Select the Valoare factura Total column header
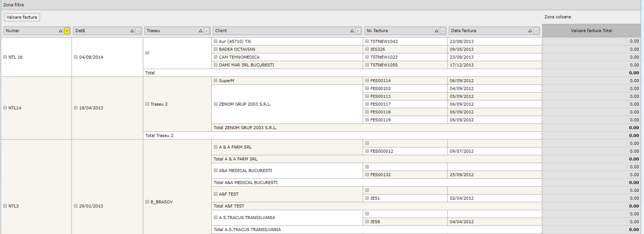Viewport: 644px width, 234px height. (591, 31)
